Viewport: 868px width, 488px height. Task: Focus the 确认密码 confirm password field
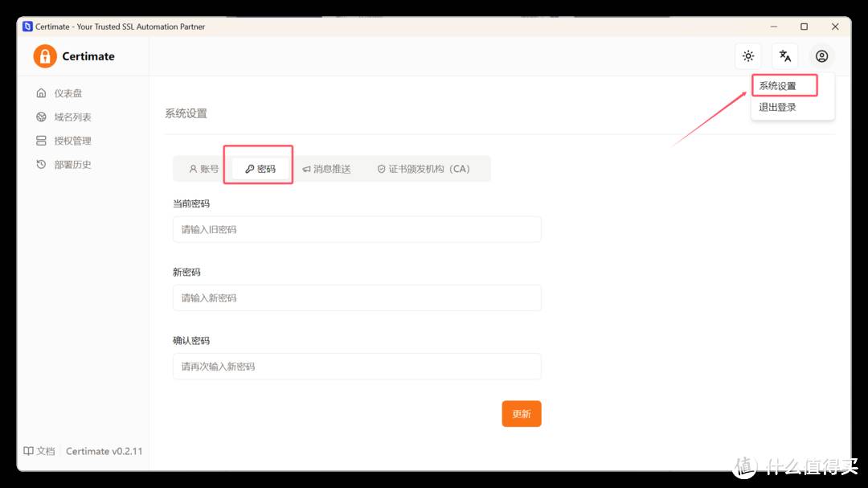(x=357, y=366)
